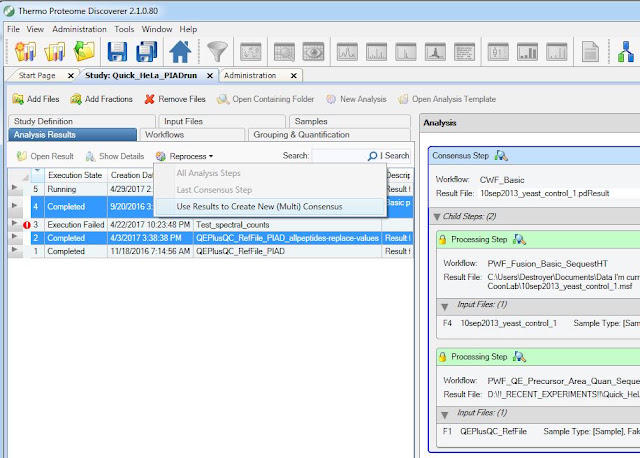Open the Window menu
The width and height of the screenshot is (640, 458).
point(157,29)
